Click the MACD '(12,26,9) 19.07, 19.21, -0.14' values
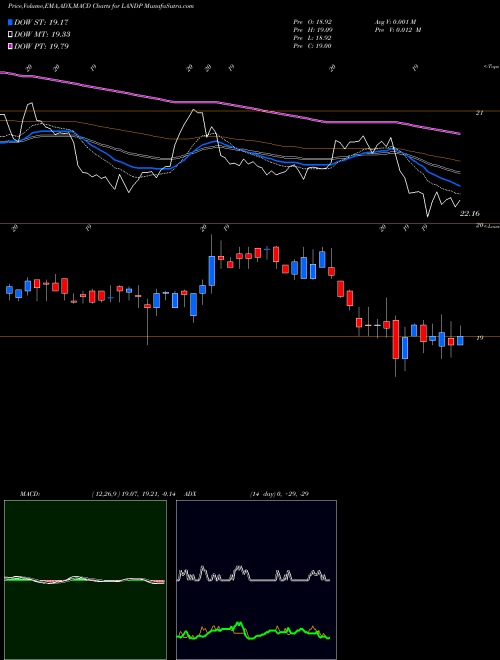The width and height of the screenshot is (500, 660). tap(133, 494)
